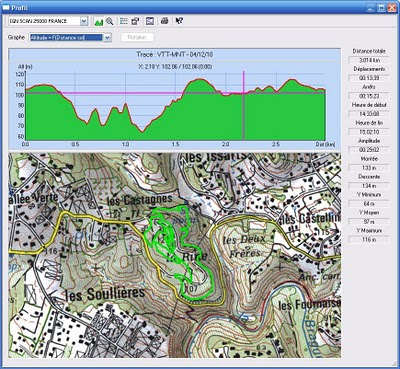
Task: Click the Montée value field
Action: click(369, 168)
